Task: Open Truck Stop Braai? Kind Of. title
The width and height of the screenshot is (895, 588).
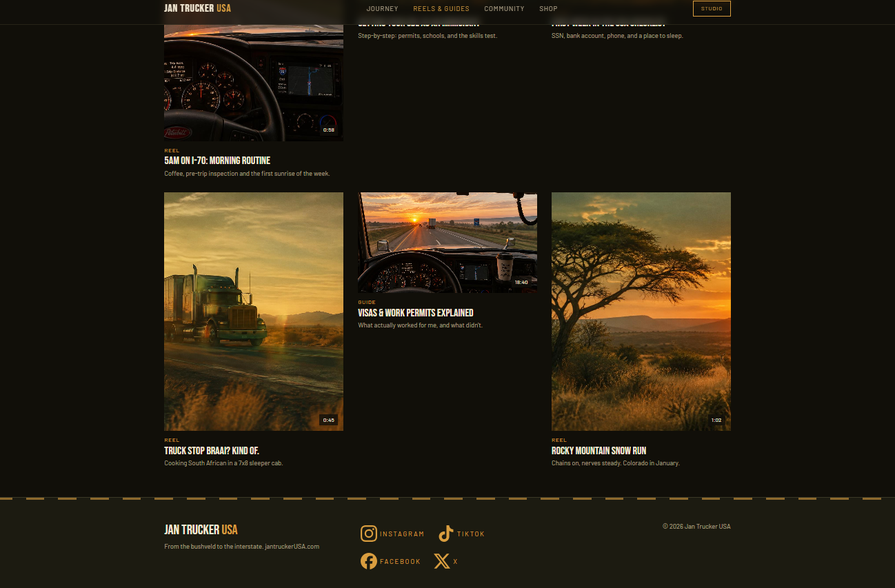Action: [x=212, y=451]
